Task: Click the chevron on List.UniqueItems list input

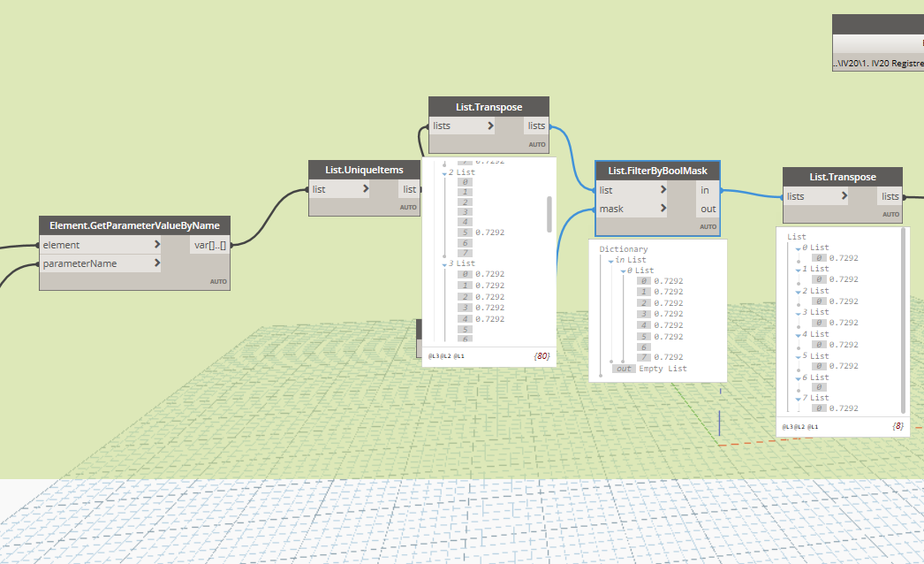Action: (x=366, y=189)
